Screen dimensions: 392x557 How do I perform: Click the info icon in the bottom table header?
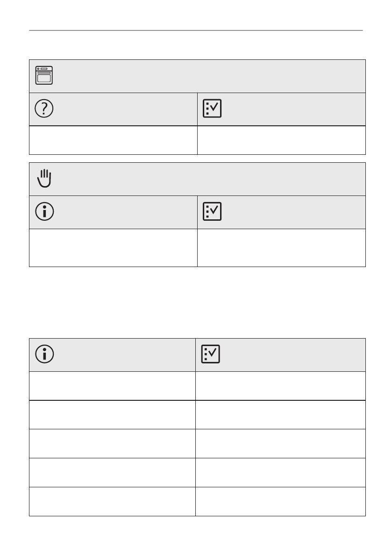click(44, 354)
